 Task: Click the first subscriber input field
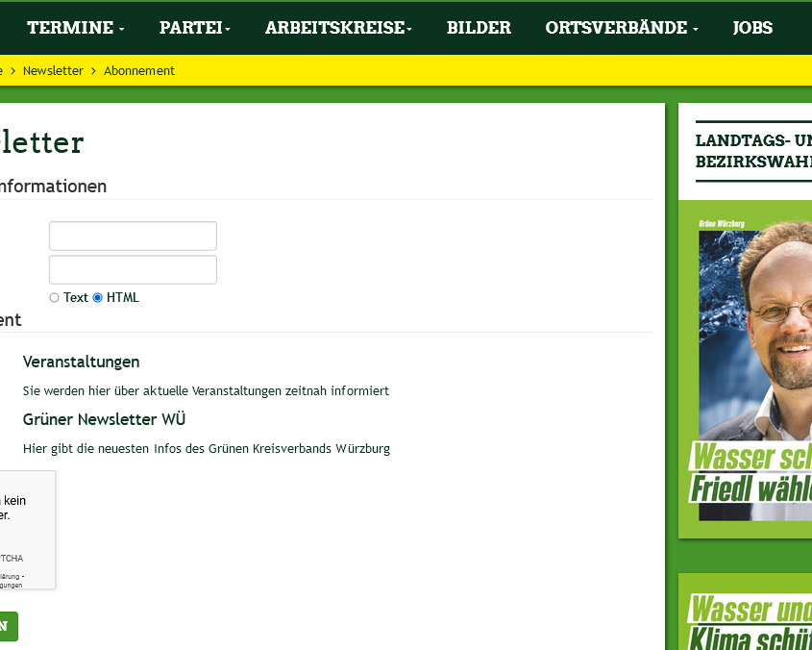[x=133, y=236]
